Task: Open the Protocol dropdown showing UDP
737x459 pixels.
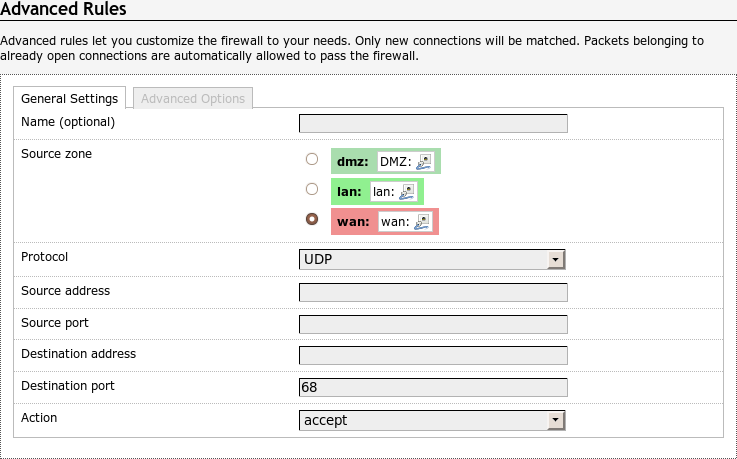Action: tap(432, 260)
